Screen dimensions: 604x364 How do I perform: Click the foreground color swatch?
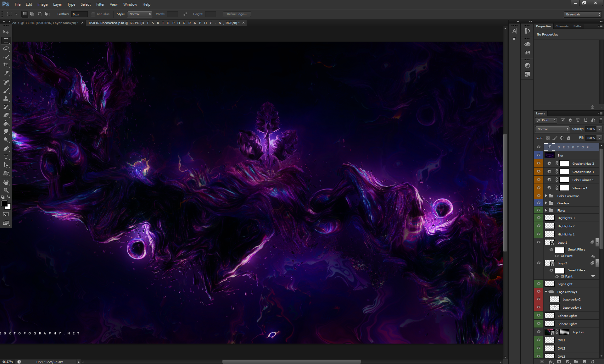(4, 203)
